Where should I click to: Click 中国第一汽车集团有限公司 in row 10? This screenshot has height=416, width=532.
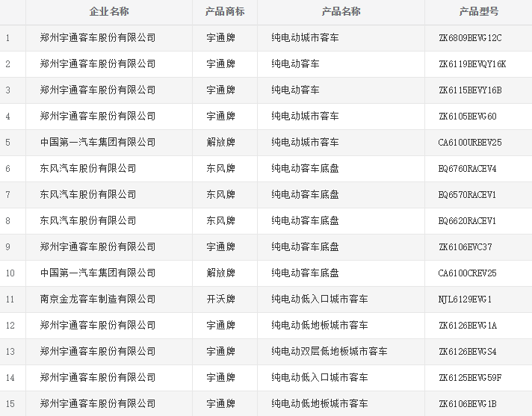(98, 273)
